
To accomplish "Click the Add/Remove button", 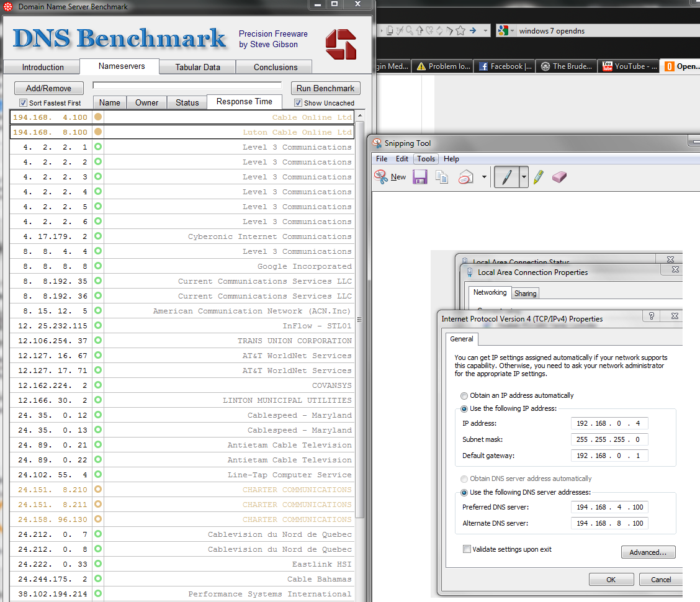I will tap(48, 88).
